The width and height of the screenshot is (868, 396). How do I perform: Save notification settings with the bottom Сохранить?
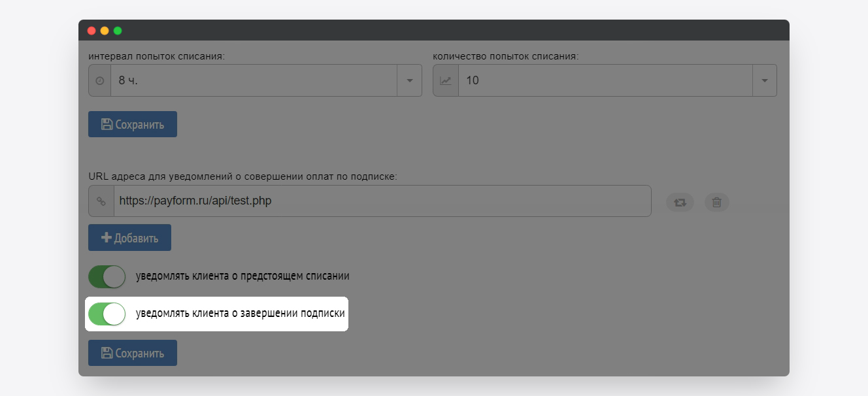coord(133,353)
